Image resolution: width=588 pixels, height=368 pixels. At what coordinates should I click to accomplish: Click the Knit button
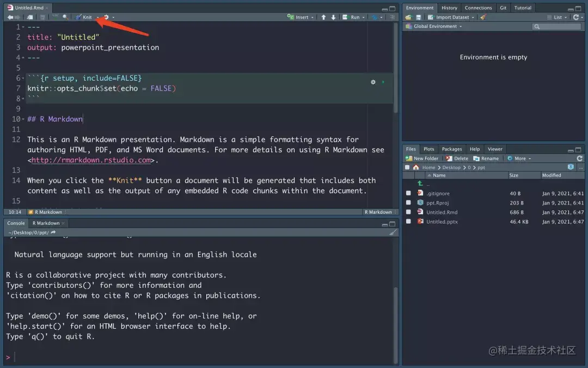(x=84, y=17)
